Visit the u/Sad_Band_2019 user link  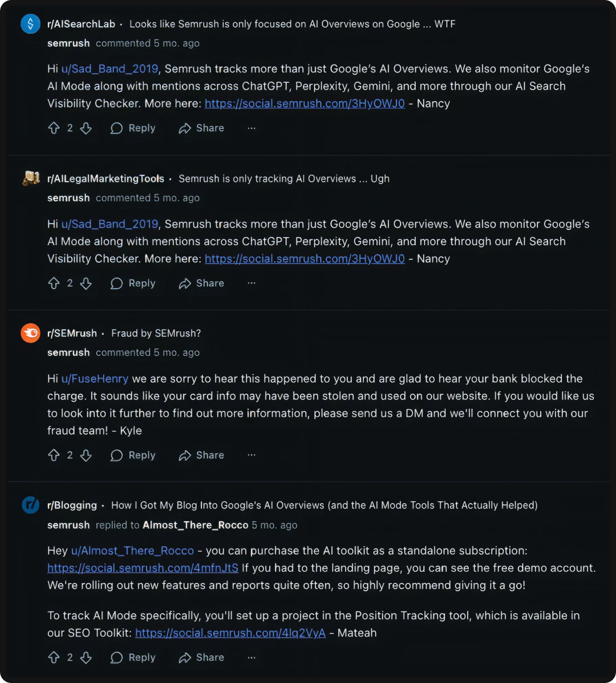(110, 68)
